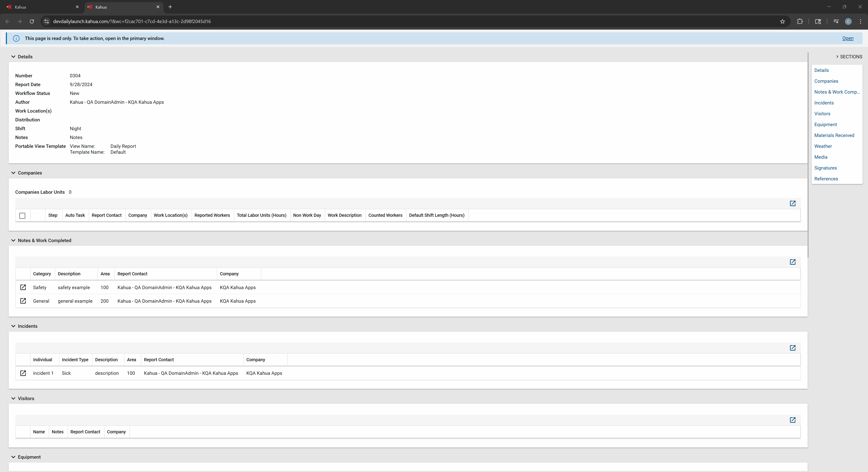
Task: Collapse the Details section
Action: tap(14, 57)
